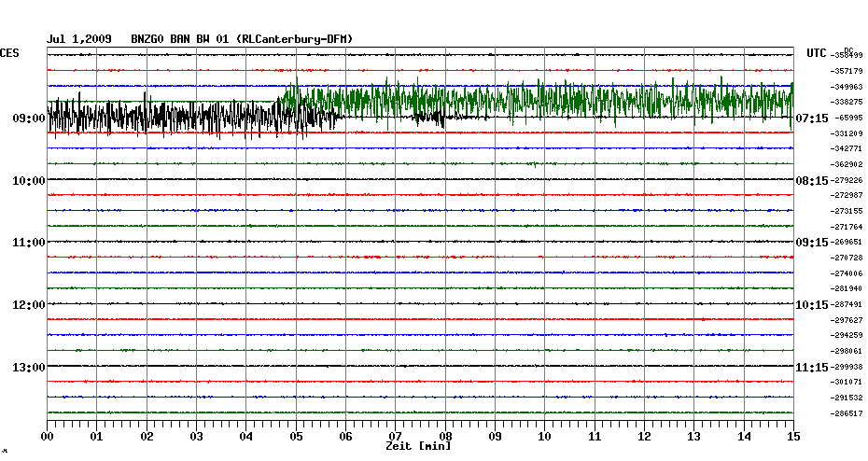Click the date label 'Jul 1,2009'
The image size is (868, 461).
[x=79, y=39]
